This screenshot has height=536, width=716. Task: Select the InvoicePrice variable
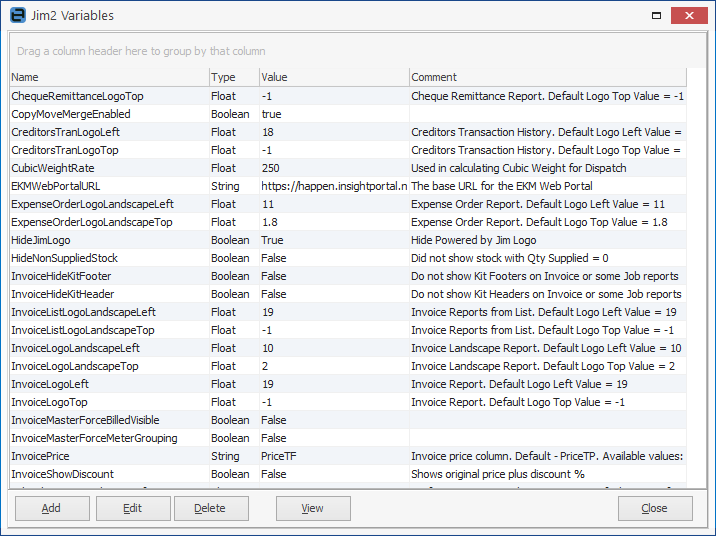click(348, 457)
